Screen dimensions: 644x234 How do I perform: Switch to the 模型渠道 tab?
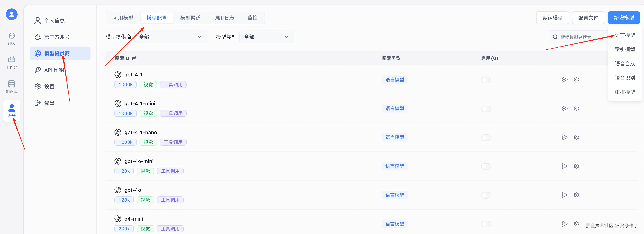coord(190,18)
